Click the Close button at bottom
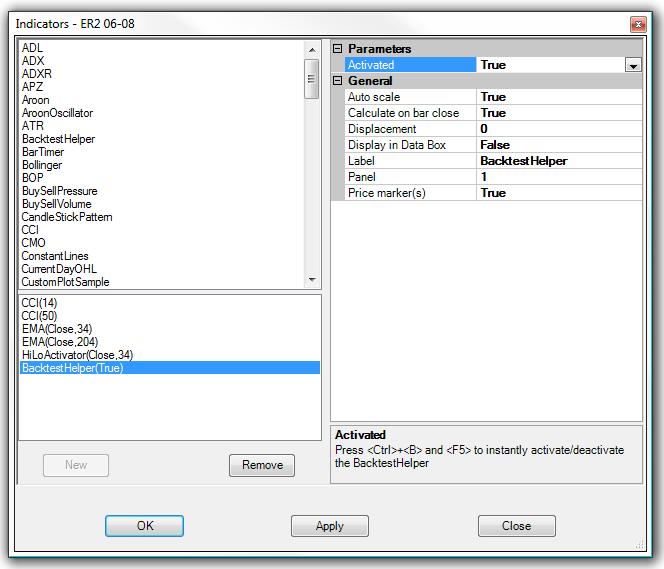Screen dimensions: 664x569 click(517, 526)
